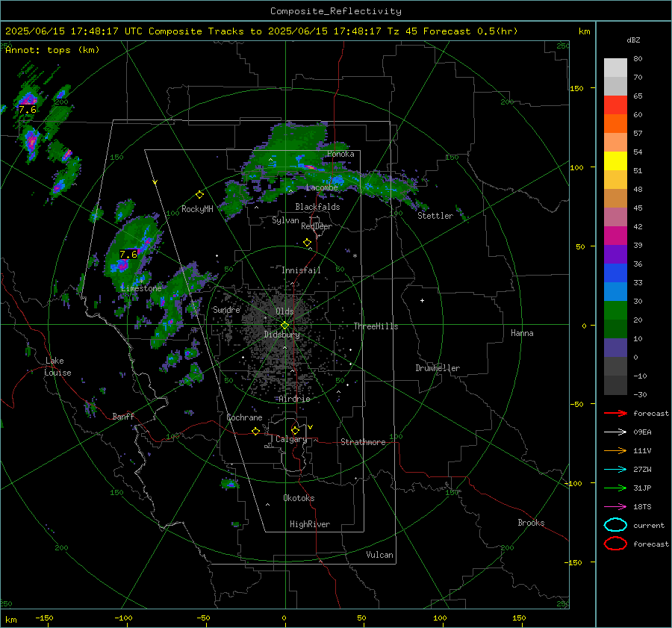This screenshot has width=672, height=628.
Task: Select the magenta 18TS track arrow
Action: (x=615, y=507)
